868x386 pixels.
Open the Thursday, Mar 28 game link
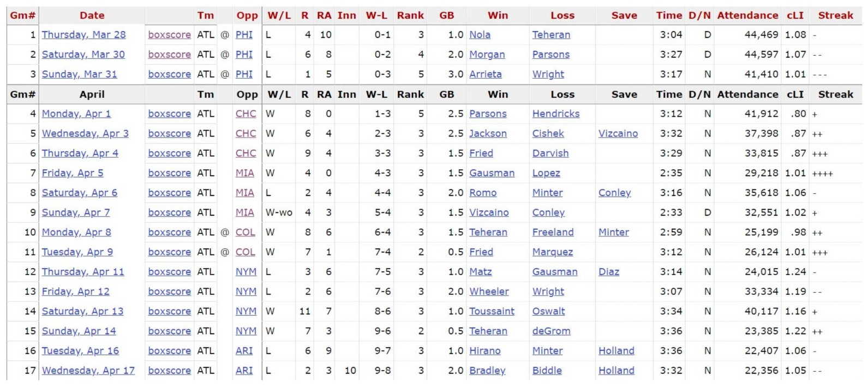pos(83,35)
